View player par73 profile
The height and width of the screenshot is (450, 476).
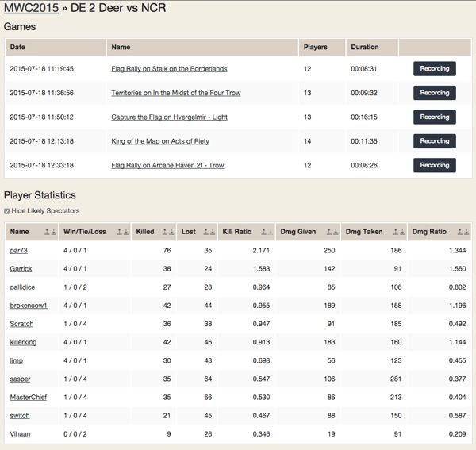pyautogui.click(x=18, y=251)
